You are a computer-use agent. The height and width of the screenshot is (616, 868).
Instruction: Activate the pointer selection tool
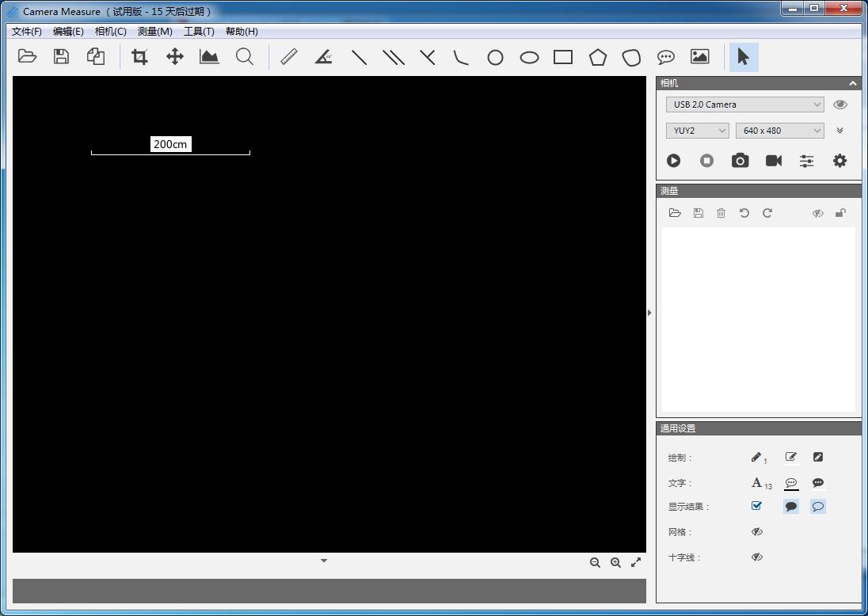pyautogui.click(x=744, y=57)
